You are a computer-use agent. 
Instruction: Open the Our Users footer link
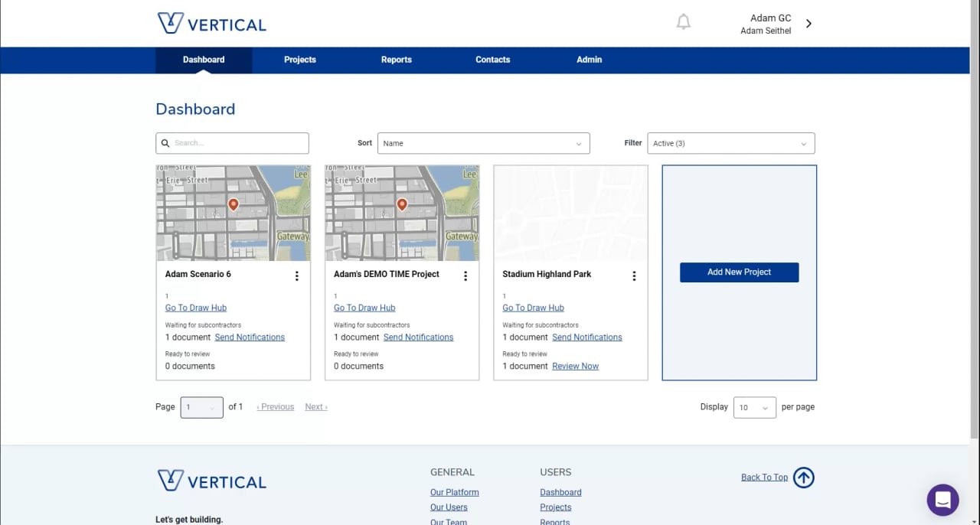pyautogui.click(x=449, y=507)
